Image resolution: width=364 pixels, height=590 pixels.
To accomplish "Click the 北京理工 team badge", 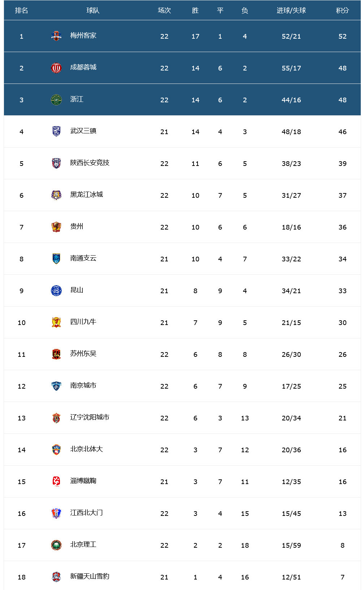I will click(56, 545).
